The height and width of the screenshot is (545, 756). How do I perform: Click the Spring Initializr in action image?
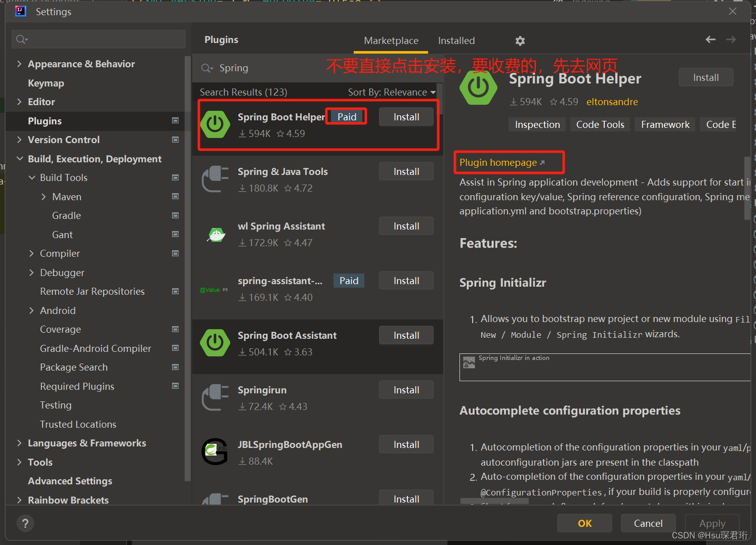(604, 367)
